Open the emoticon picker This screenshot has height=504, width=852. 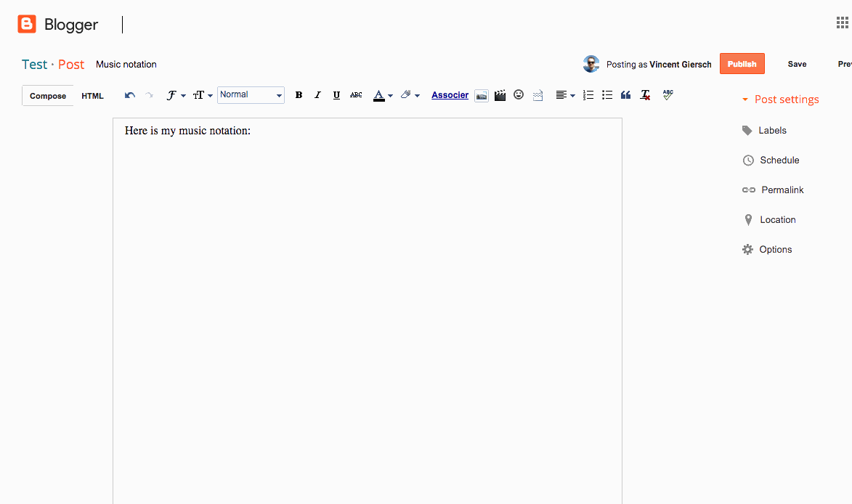tap(519, 95)
